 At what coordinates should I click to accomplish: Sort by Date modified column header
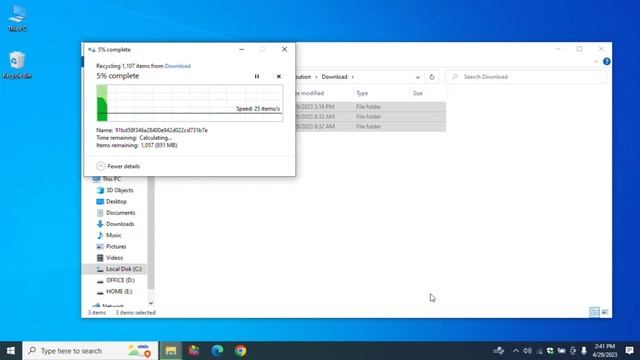tap(310, 93)
